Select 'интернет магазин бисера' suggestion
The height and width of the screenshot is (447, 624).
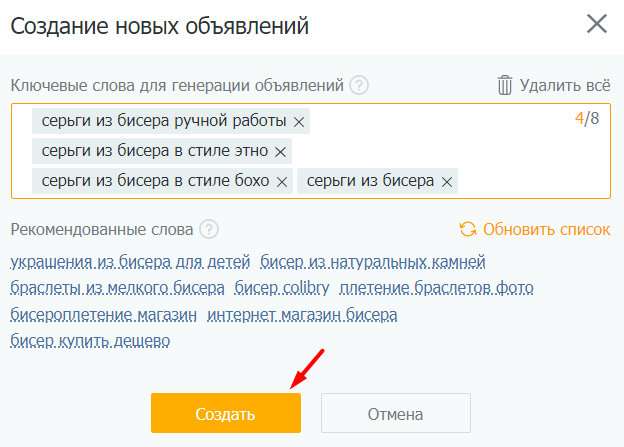pyautogui.click(x=302, y=315)
